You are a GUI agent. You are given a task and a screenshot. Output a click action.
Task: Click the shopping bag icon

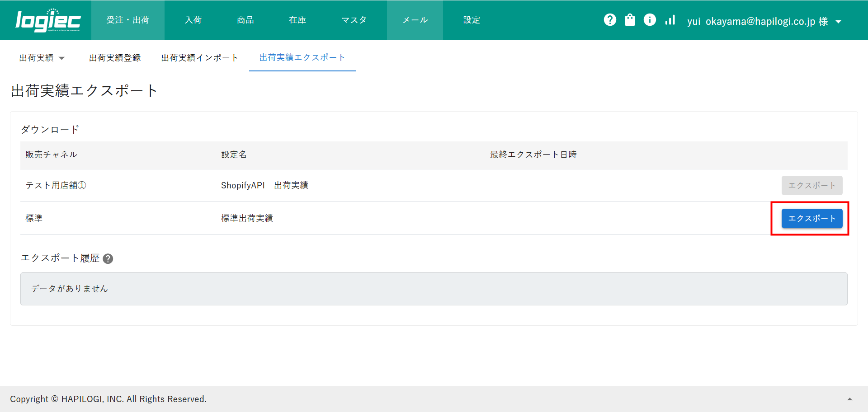coord(630,20)
